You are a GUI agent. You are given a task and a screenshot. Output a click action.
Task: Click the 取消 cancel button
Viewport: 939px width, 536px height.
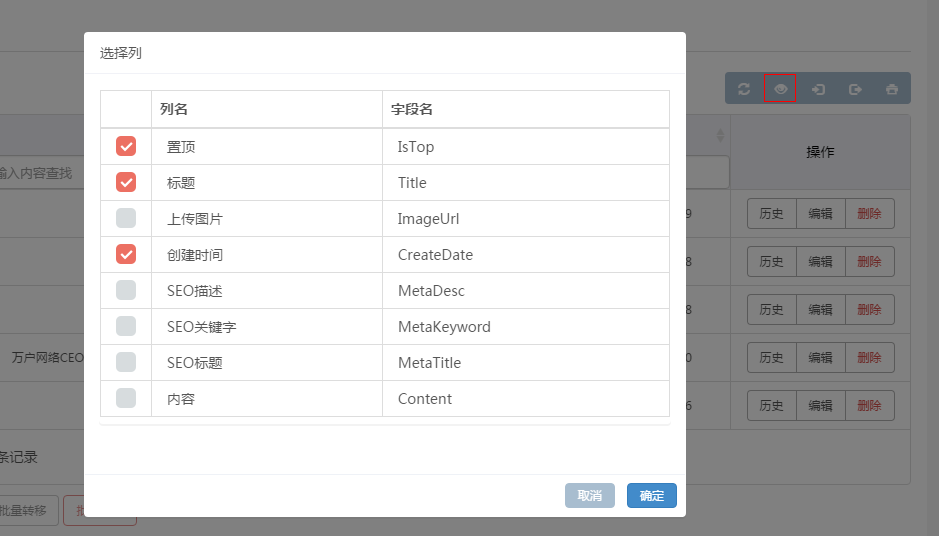coord(590,495)
